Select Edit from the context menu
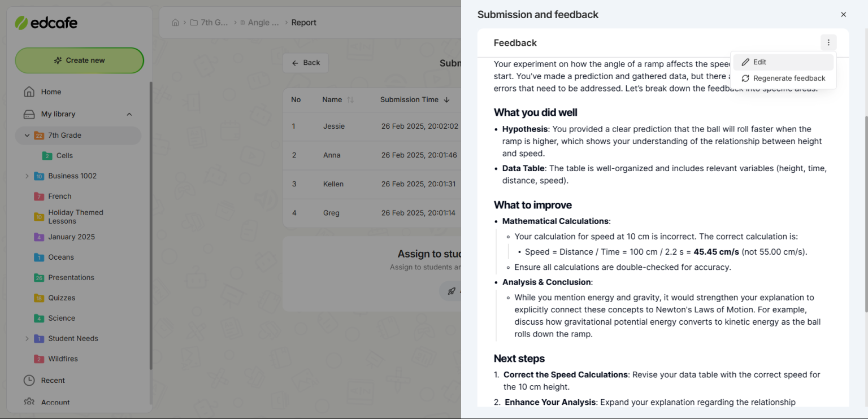868x419 pixels. [x=759, y=62]
